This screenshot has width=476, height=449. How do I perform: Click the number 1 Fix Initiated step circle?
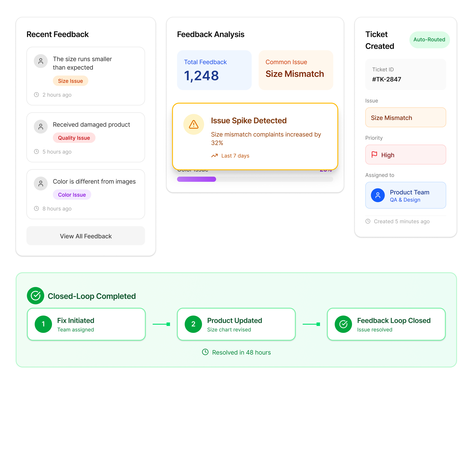pos(43,324)
